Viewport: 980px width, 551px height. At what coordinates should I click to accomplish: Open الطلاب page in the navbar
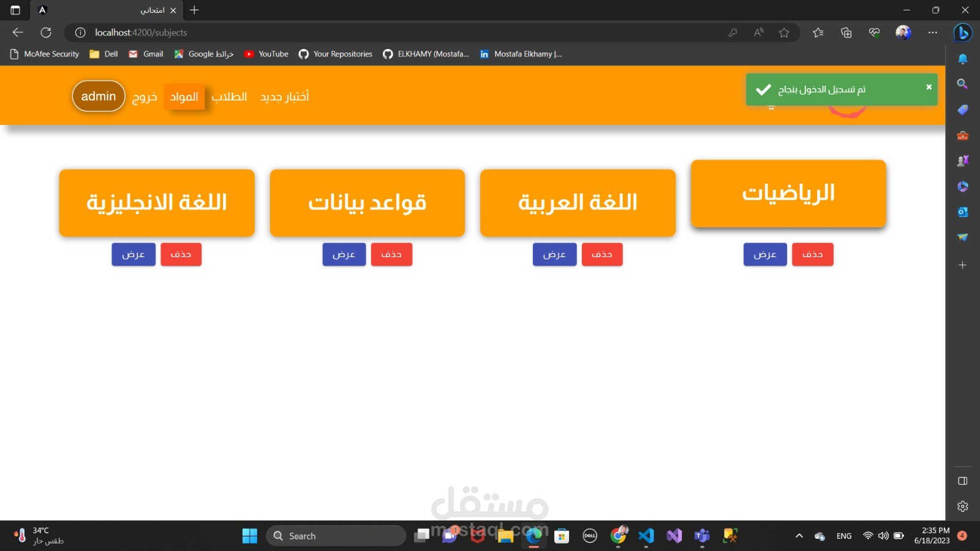click(x=229, y=97)
